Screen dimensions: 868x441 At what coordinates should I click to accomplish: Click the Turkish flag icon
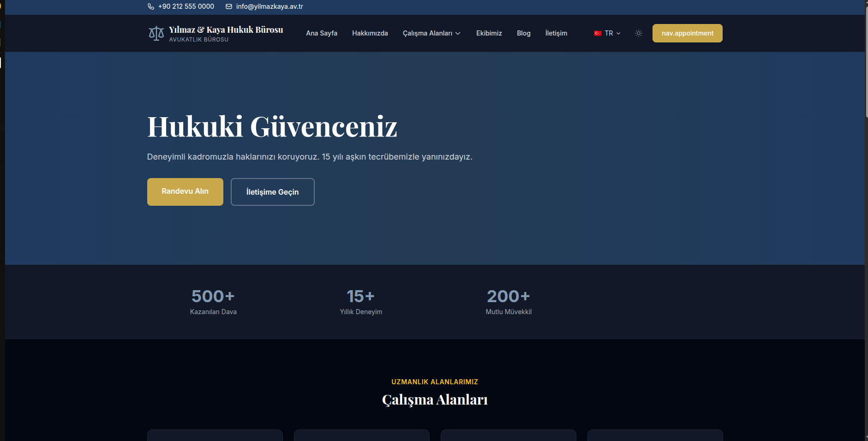tap(598, 33)
